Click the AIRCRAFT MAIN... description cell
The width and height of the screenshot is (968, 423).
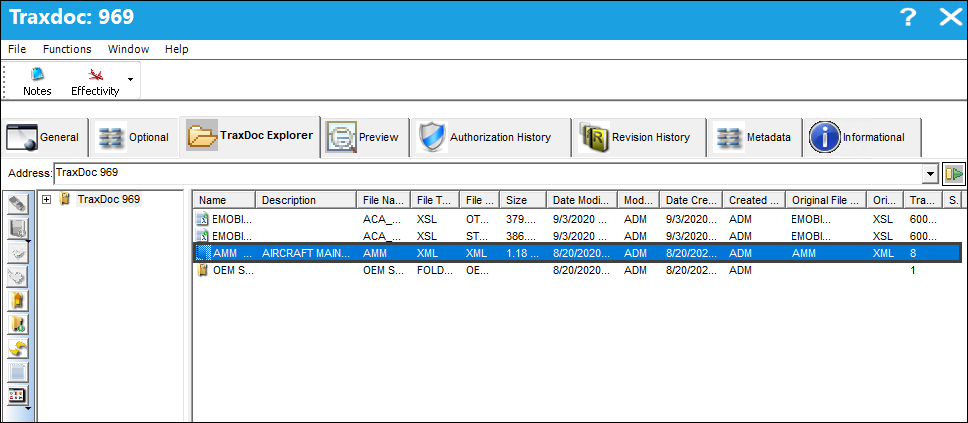[306, 253]
